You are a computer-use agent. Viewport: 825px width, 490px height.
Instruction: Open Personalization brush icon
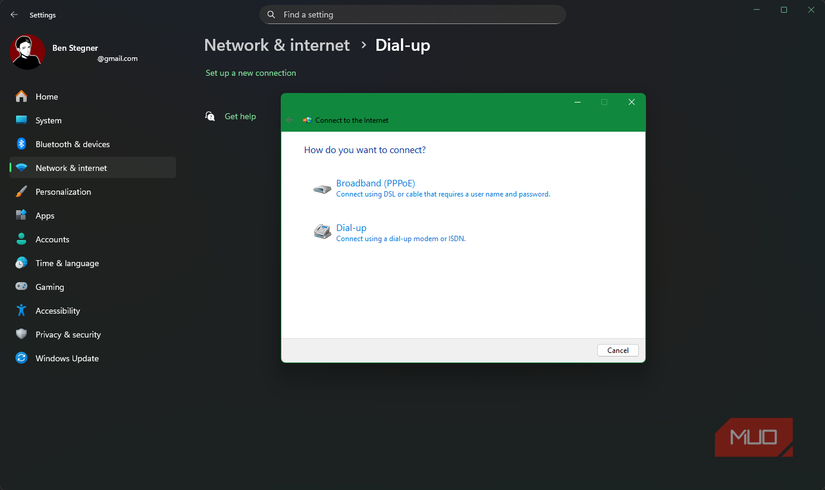(21, 192)
